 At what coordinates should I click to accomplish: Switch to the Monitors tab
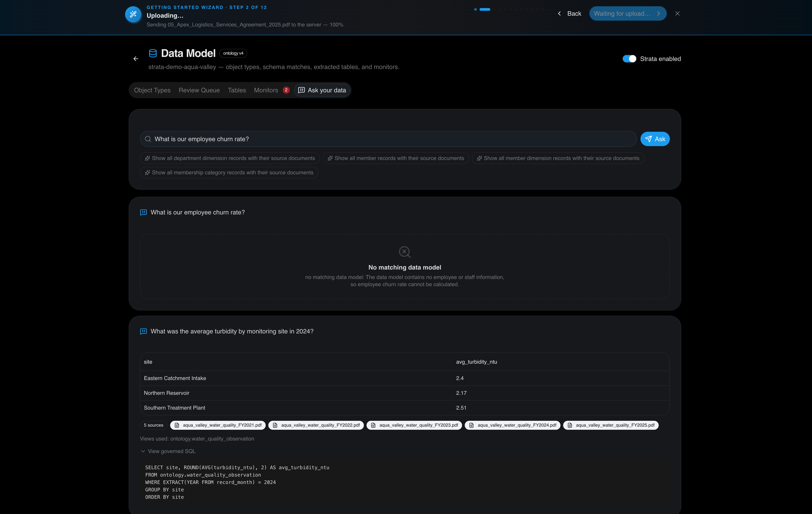(x=266, y=90)
